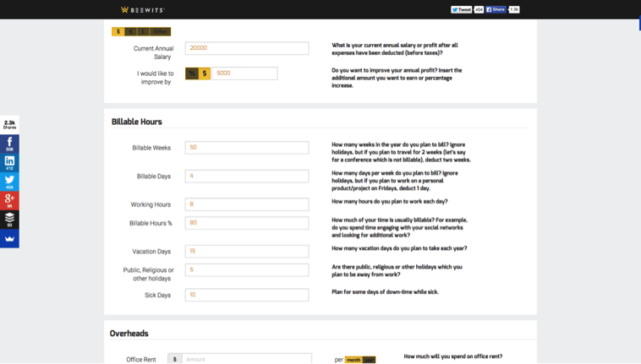Open the Beewits logo in header
The width and height of the screenshot is (641, 364).
(143, 10)
